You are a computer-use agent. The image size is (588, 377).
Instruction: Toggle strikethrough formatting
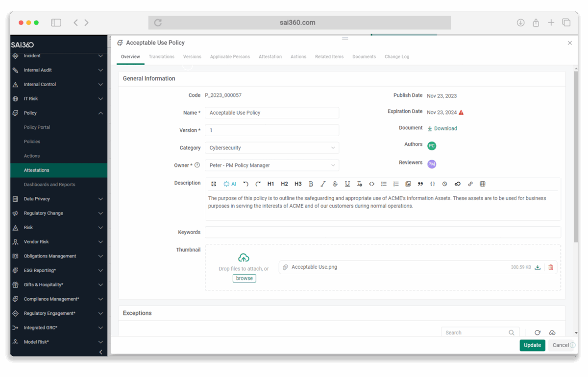(x=335, y=184)
